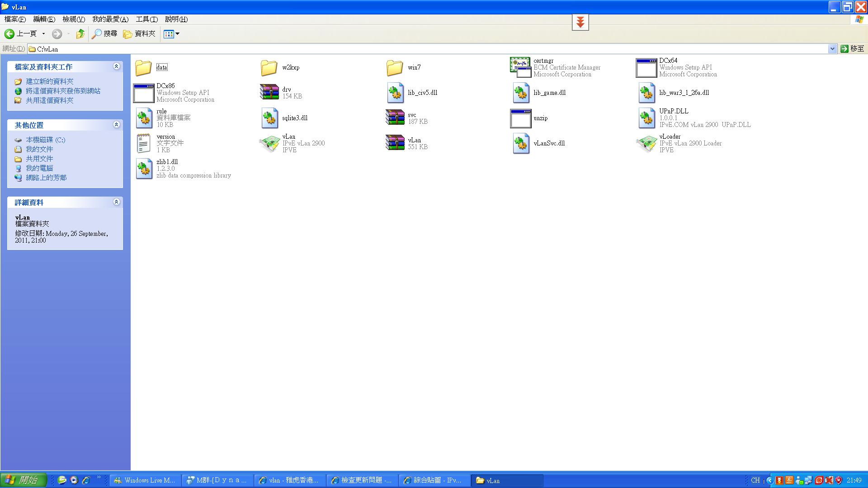Select the unzip program icon
Image resolution: width=868 pixels, height=488 pixels.
[x=520, y=118]
